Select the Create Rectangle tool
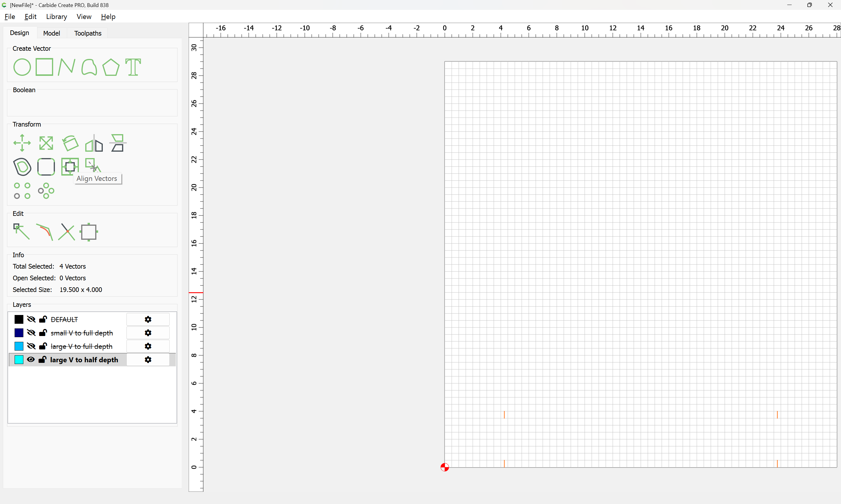Screen dimensions: 841x504 44,67
